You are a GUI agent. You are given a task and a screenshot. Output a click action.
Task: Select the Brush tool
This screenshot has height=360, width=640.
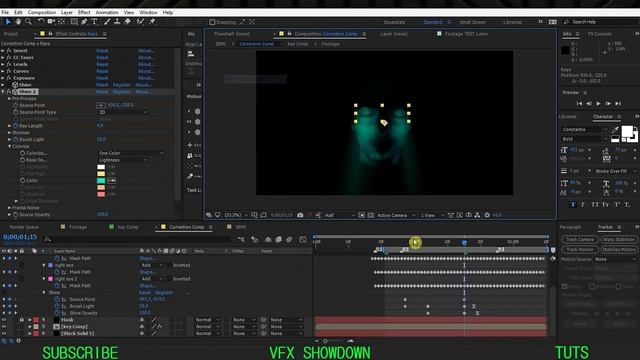click(x=107, y=22)
